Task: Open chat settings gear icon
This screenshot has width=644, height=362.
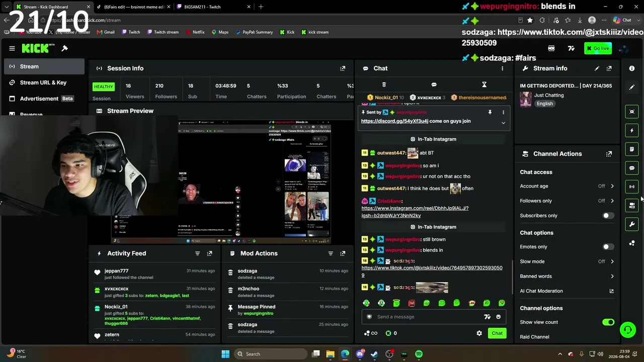Action: pyautogui.click(x=479, y=333)
